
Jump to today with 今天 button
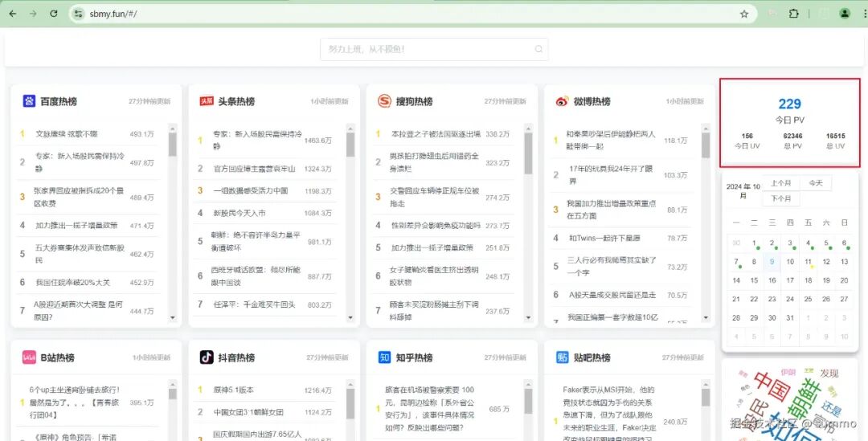pyautogui.click(x=816, y=183)
